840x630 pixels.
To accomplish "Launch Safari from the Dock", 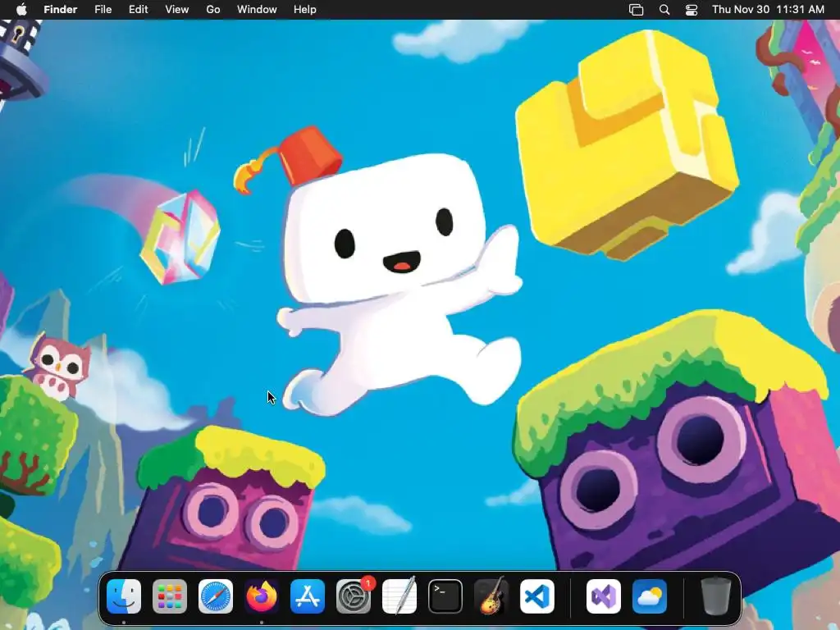I will [x=216, y=596].
